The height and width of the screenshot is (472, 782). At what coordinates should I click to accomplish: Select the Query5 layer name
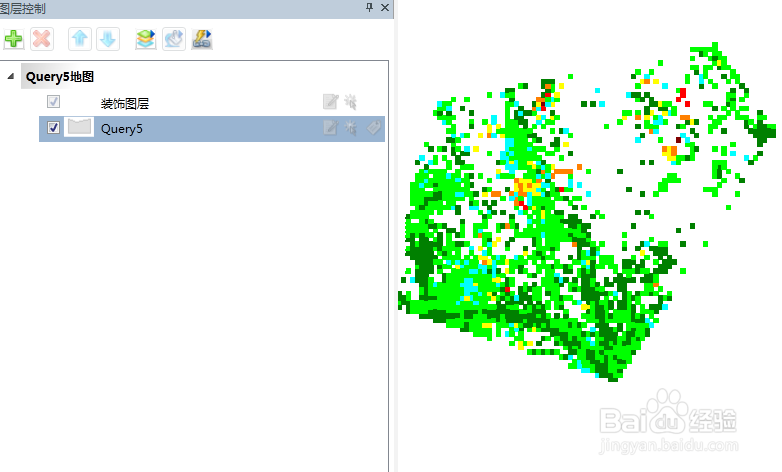122,129
